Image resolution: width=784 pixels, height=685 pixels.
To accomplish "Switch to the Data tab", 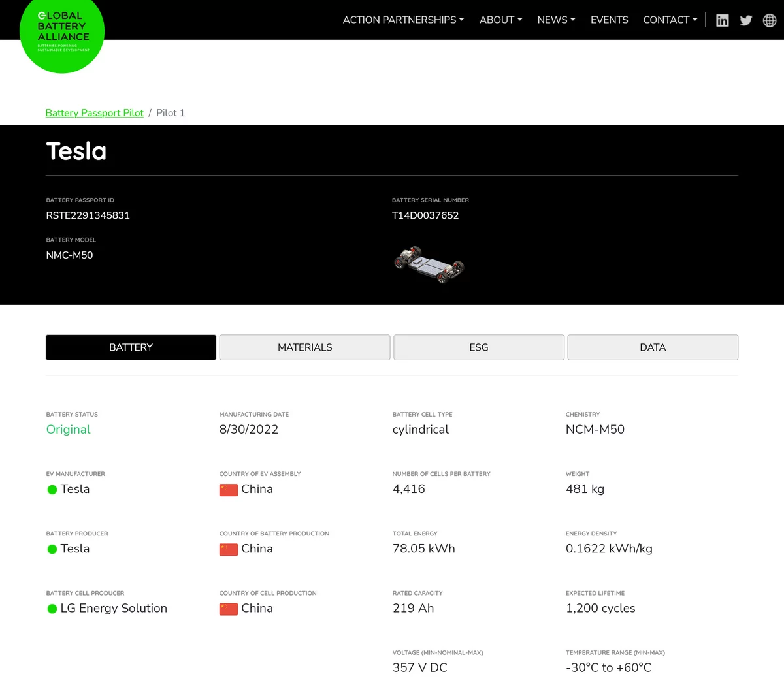I will point(653,347).
